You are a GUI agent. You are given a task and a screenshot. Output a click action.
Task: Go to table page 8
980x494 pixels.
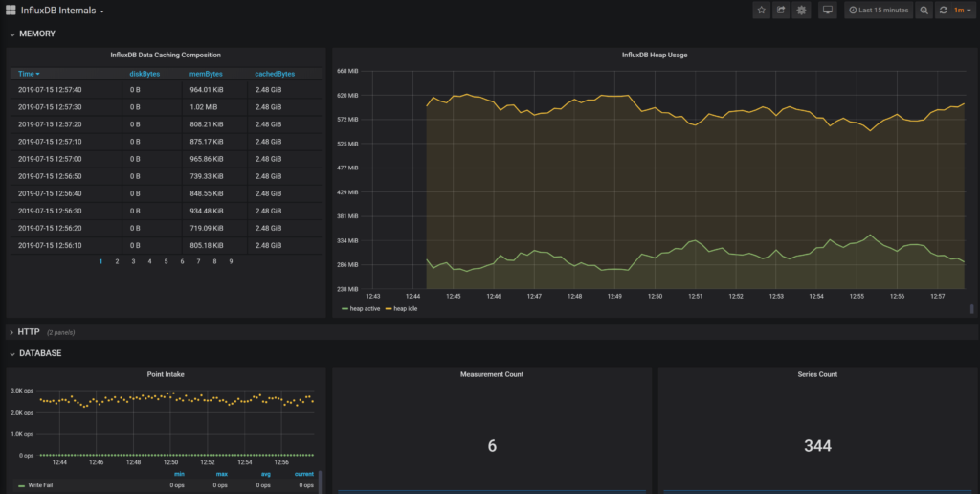click(x=214, y=261)
